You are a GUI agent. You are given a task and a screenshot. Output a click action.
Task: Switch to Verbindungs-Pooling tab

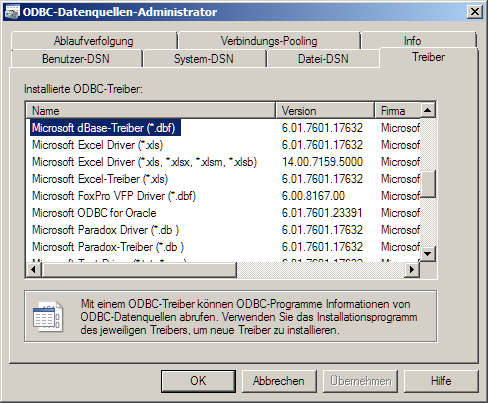(269, 41)
